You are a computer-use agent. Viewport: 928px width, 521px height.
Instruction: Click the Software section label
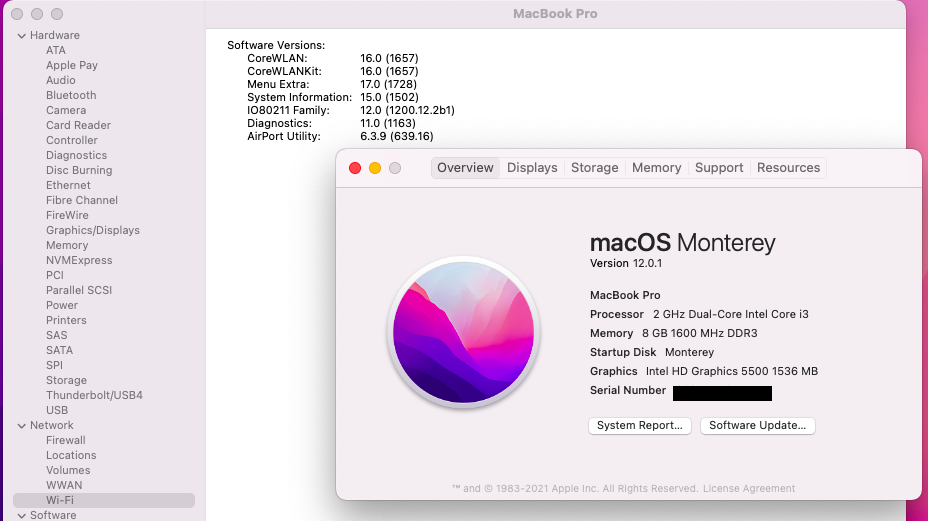click(x=53, y=515)
